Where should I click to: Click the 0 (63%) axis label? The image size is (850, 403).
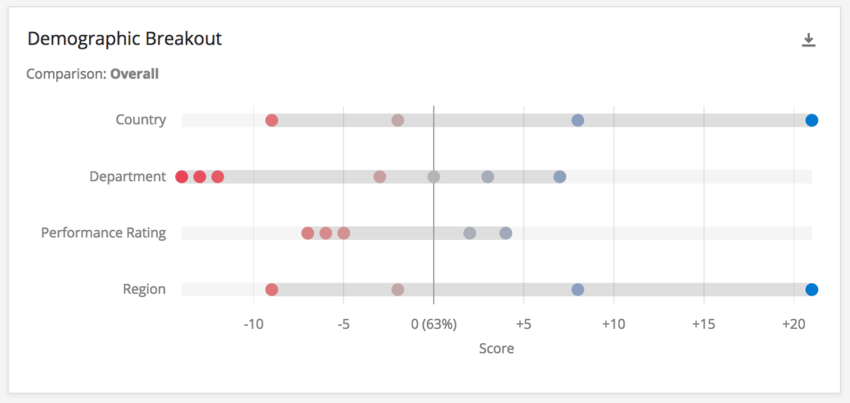click(434, 324)
